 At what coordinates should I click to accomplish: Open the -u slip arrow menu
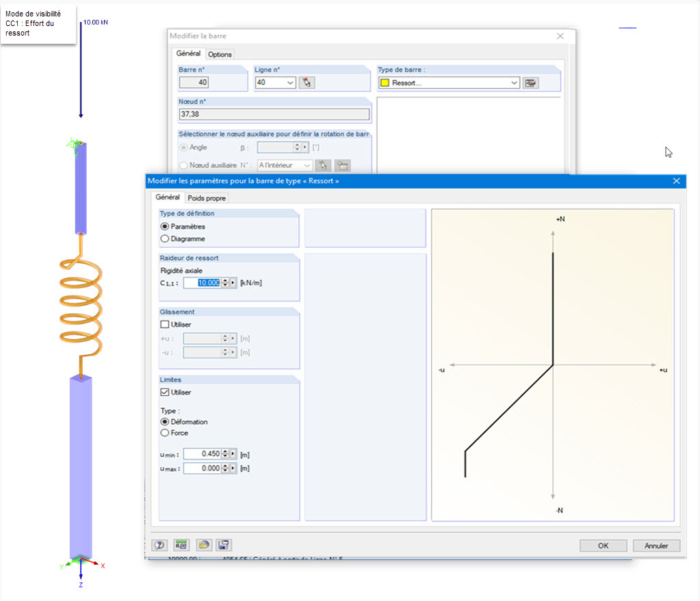(x=233, y=353)
